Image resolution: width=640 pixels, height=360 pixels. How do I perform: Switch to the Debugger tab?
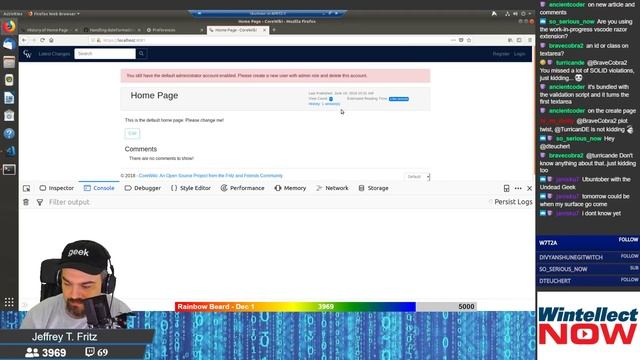[143, 188]
